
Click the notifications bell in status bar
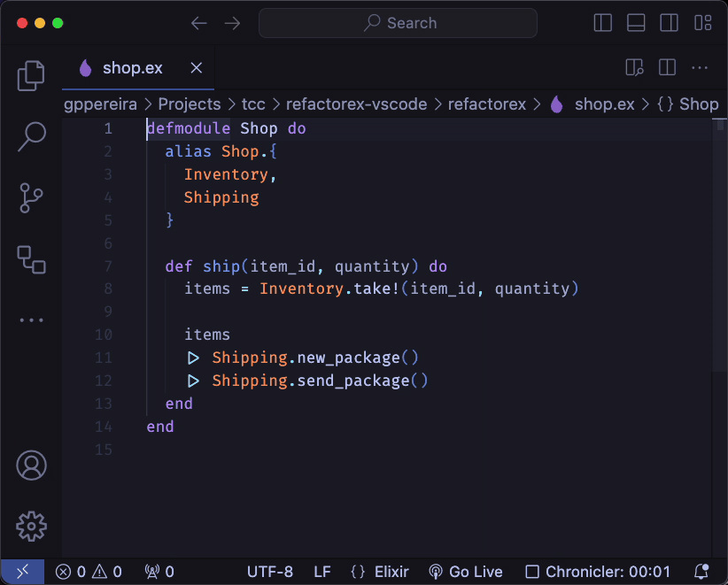[701, 572]
